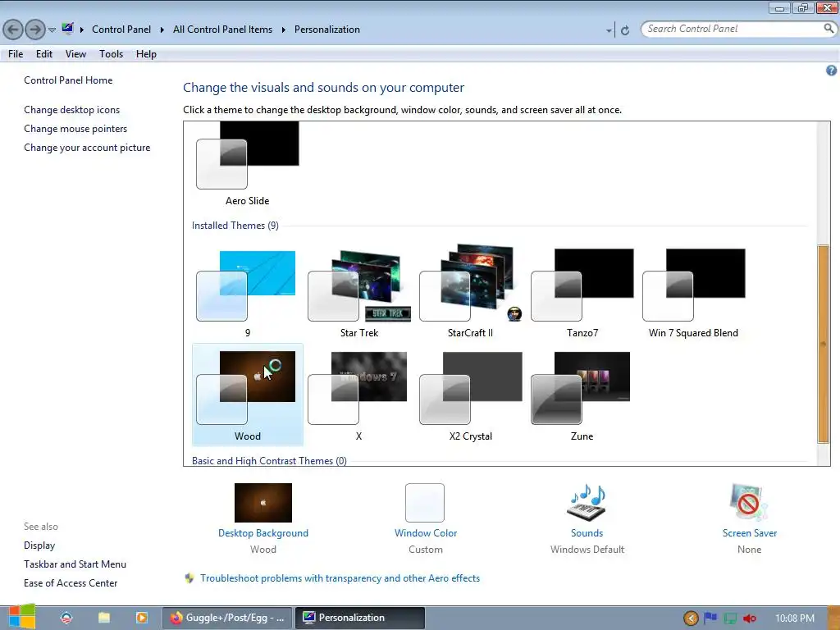Click the Desktop Background link text

[x=263, y=533]
